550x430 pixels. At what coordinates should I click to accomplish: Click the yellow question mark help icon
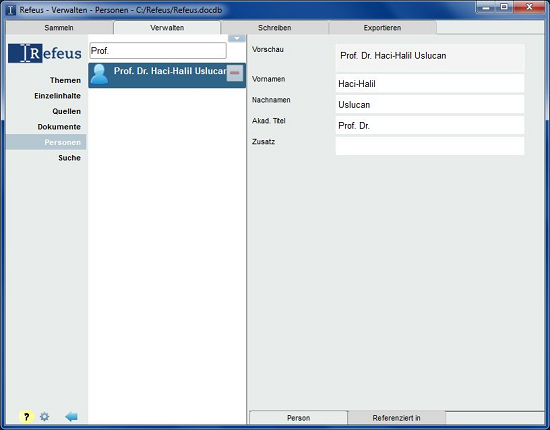click(26, 417)
